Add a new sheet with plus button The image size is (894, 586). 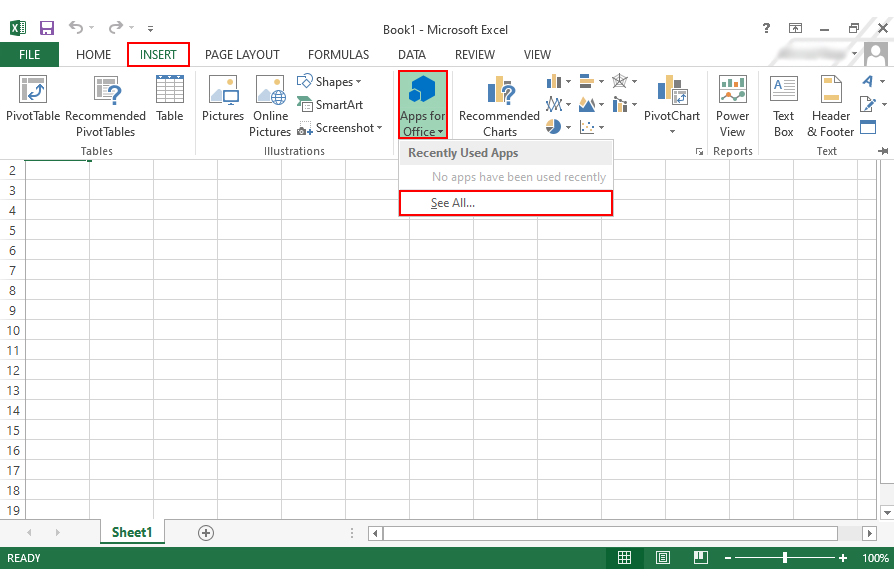coord(206,533)
